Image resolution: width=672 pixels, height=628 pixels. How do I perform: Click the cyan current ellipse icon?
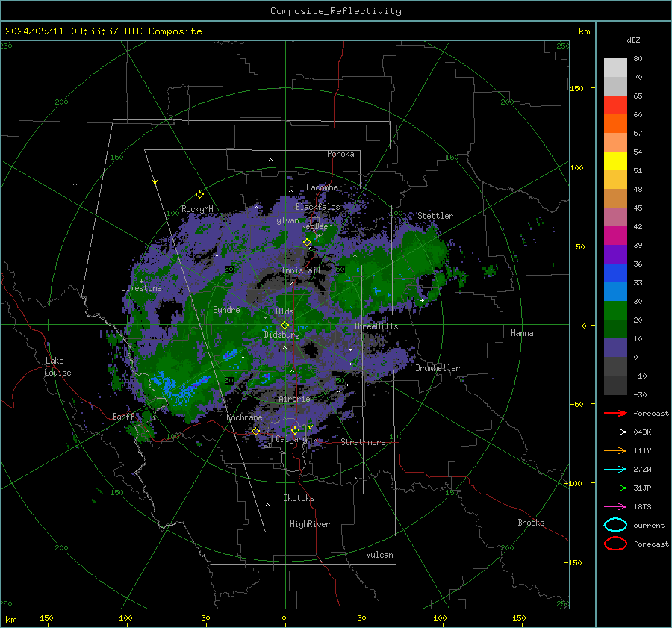click(x=615, y=525)
